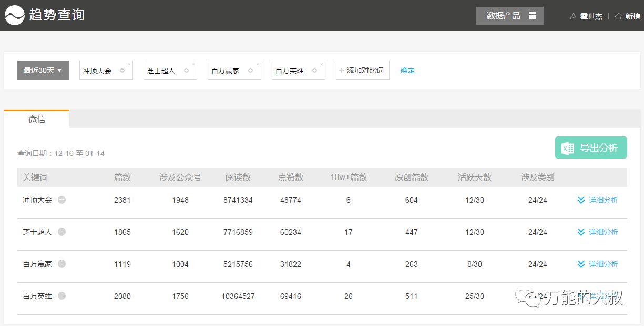Click the plus icon beside 芝士超人 row
The image size is (644, 326).
point(62,232)
